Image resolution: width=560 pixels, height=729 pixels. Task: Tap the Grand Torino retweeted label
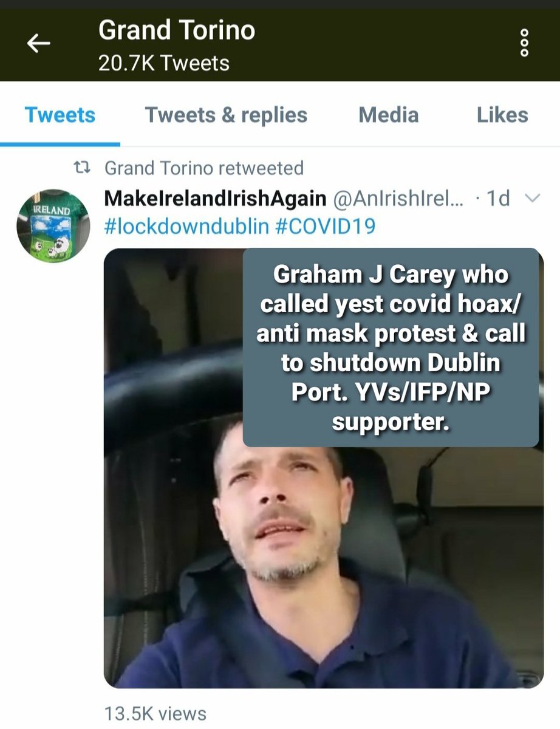click(204, 168)
